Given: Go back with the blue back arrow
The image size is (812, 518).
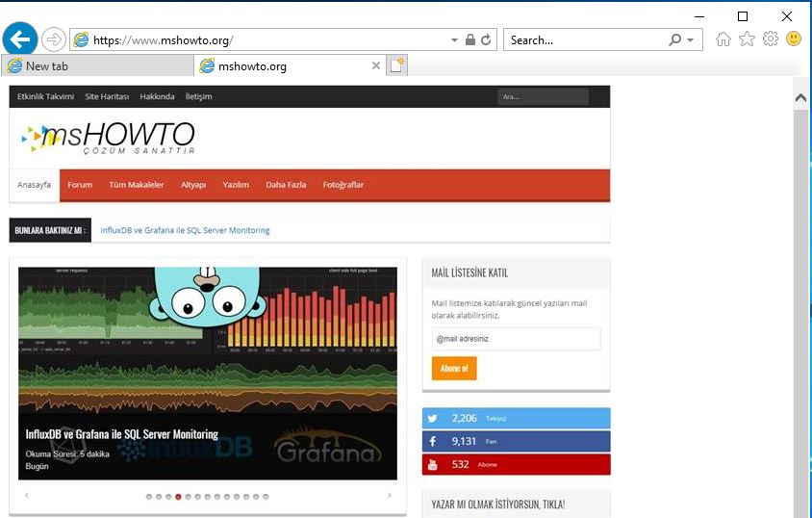Looking at the screenshot, I should point(19,39).
